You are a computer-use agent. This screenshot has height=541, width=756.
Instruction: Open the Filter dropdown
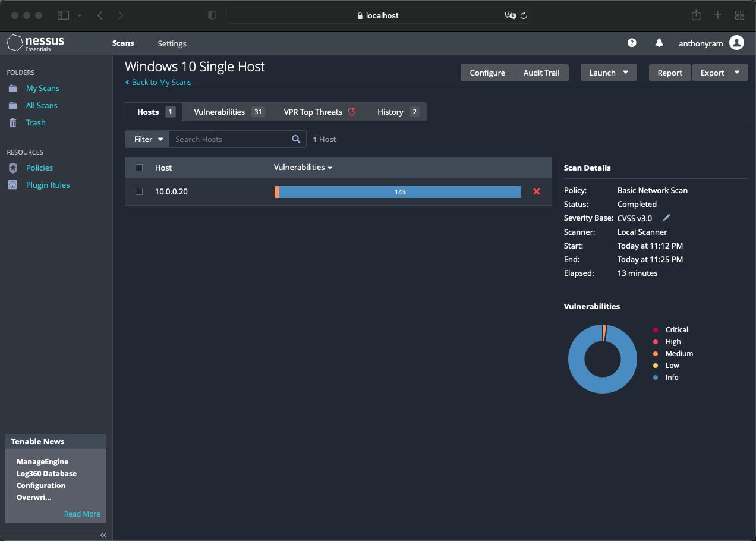[x=147, y=139]
